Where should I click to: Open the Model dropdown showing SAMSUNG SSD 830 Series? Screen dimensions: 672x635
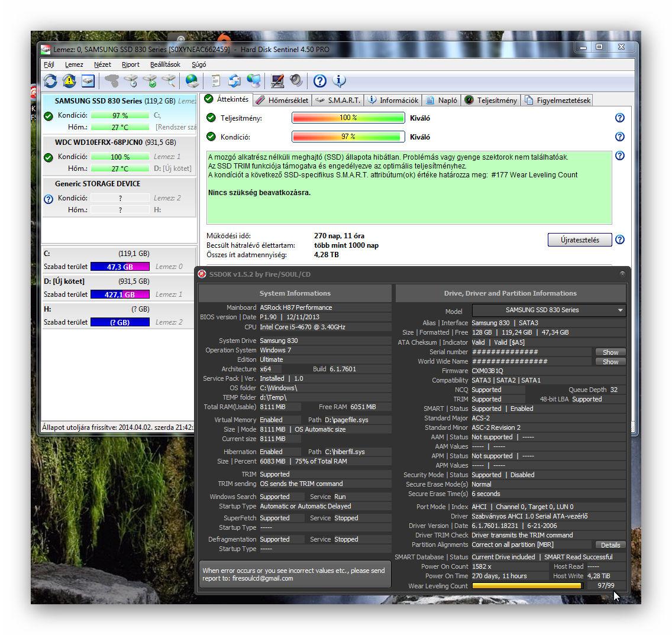(549, 310)
